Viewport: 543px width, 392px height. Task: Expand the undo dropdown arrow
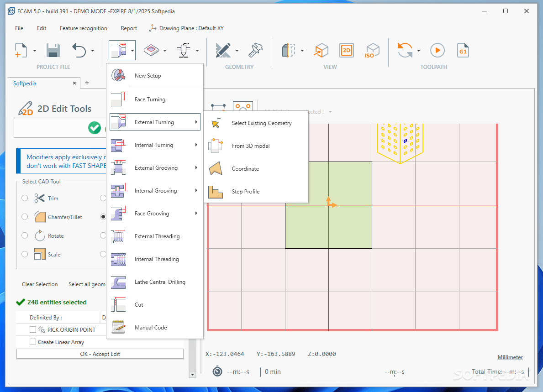coord(93,51)
